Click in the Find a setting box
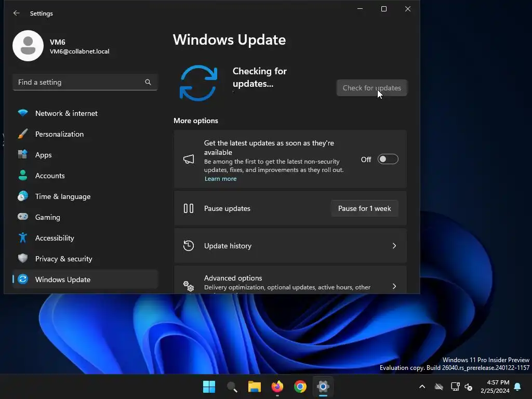 pyautogui.click(x=85, y=82)
